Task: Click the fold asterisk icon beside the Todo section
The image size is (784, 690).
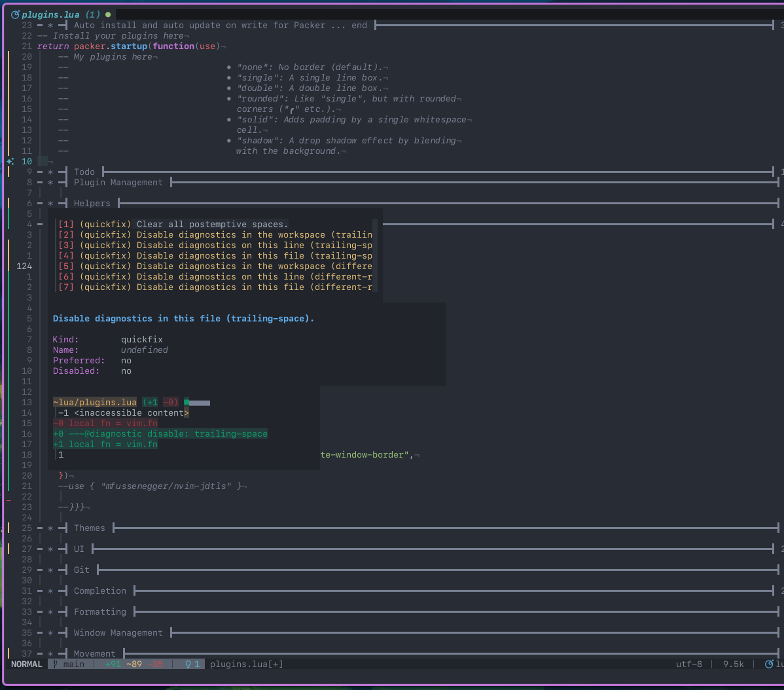Action: (50, 172)
